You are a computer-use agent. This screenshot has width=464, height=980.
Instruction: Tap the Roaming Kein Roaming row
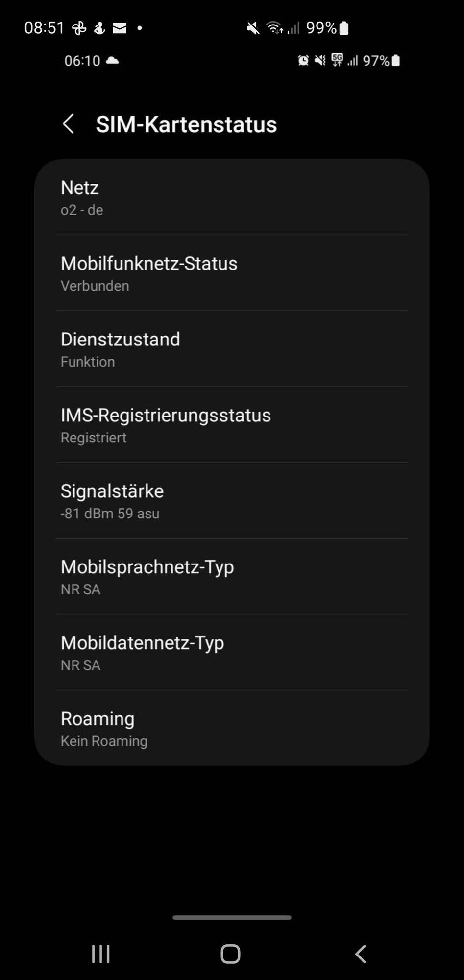(x=232, y=729)
